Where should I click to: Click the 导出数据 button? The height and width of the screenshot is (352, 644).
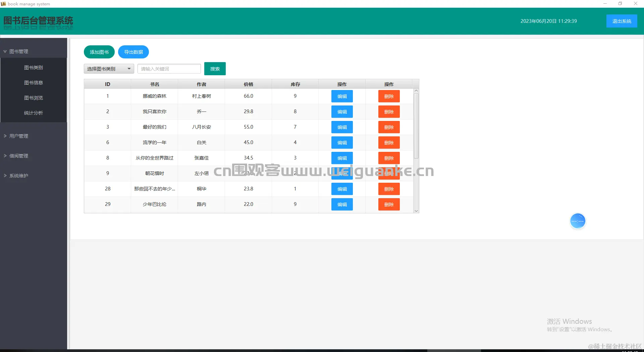click(x=133, y=52)
